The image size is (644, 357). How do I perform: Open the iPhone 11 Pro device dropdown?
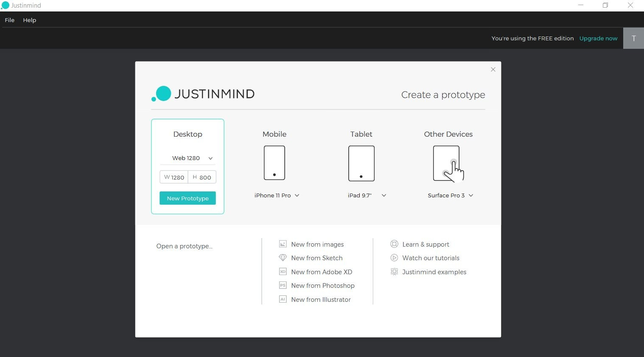pos(297,195)
